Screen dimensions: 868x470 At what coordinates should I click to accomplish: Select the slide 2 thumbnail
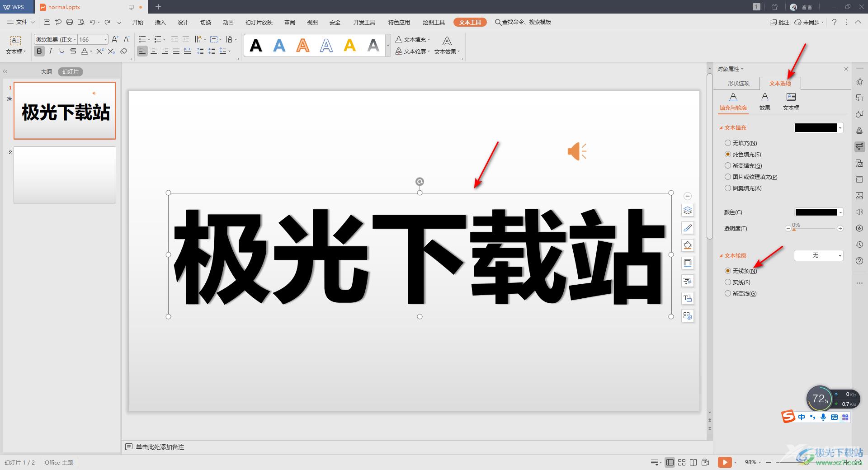65,174
